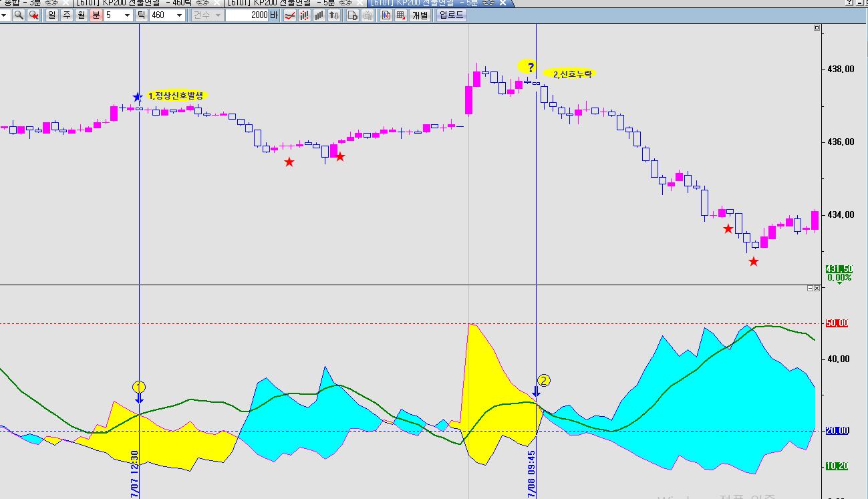Click the candlestick chart settings icon
This screenshot has height=499, width=868.
pyautogui.click(x=386, y=15)
